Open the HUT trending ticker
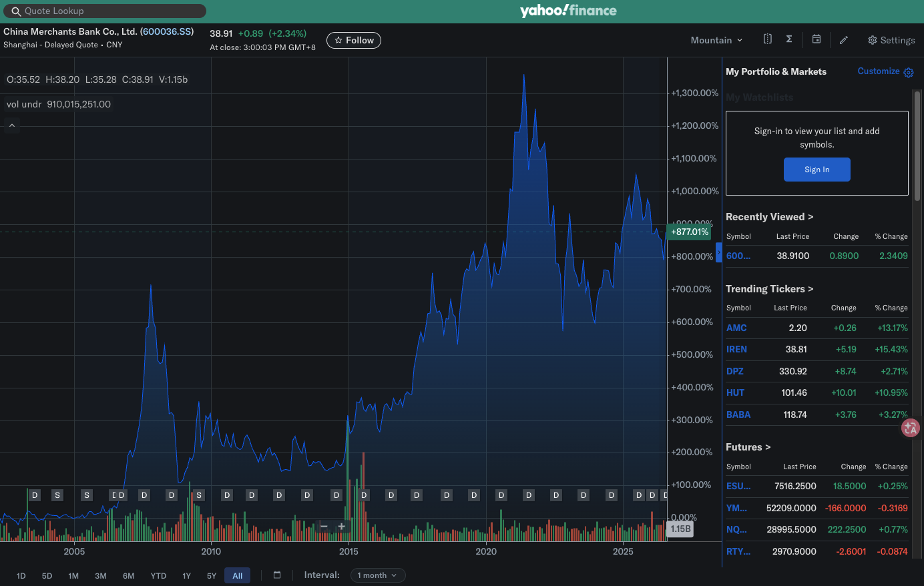This screenshot has height=586, width=924. pos(735,392)
